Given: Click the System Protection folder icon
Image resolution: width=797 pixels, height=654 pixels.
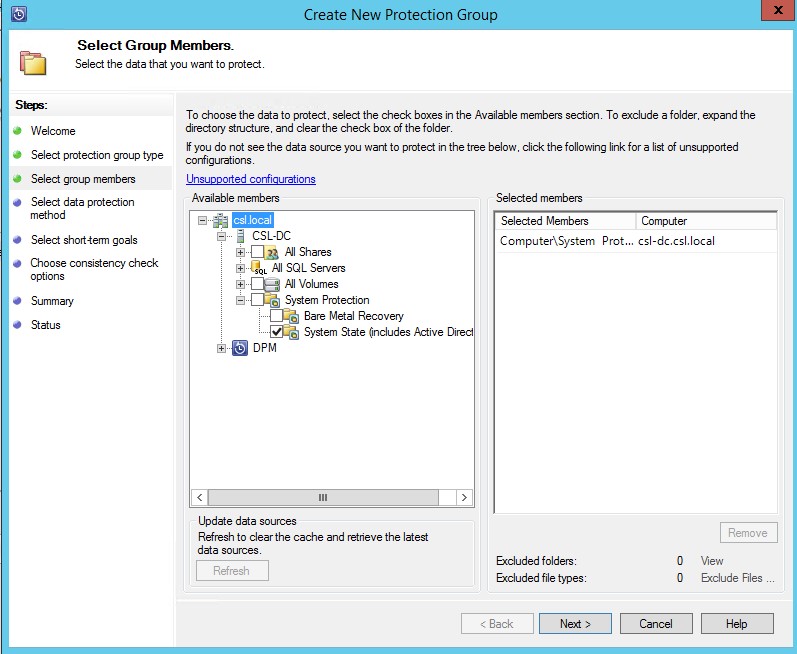Looking at the screenshot, I should tap(272, 300).
